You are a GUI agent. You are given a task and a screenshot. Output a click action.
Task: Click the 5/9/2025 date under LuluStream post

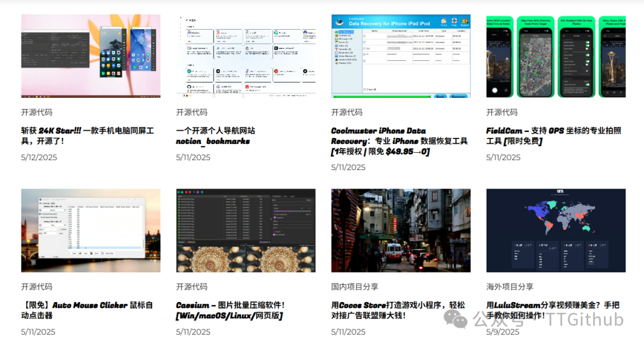click(x=503, y=331)
